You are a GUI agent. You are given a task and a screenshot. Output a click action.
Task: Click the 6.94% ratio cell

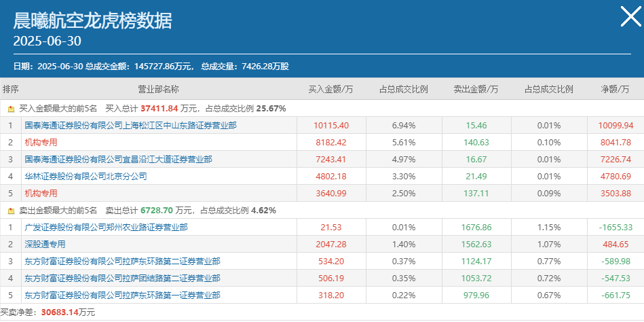click(404, 126)
